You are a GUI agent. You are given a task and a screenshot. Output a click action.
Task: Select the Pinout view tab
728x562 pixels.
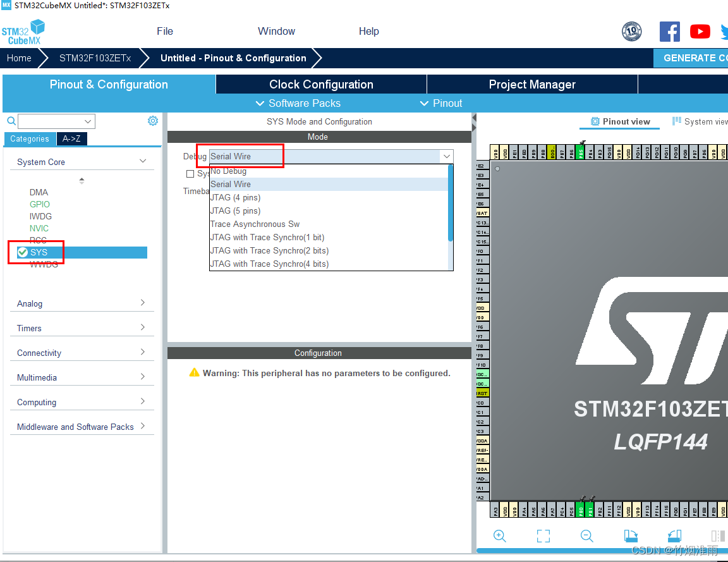pos(620,121)
